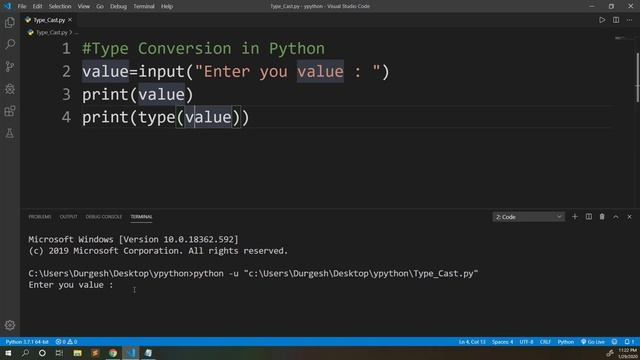Change indentation via Spaces: 4
Viewport: 640px width, 360px height.
pos(502,342)
